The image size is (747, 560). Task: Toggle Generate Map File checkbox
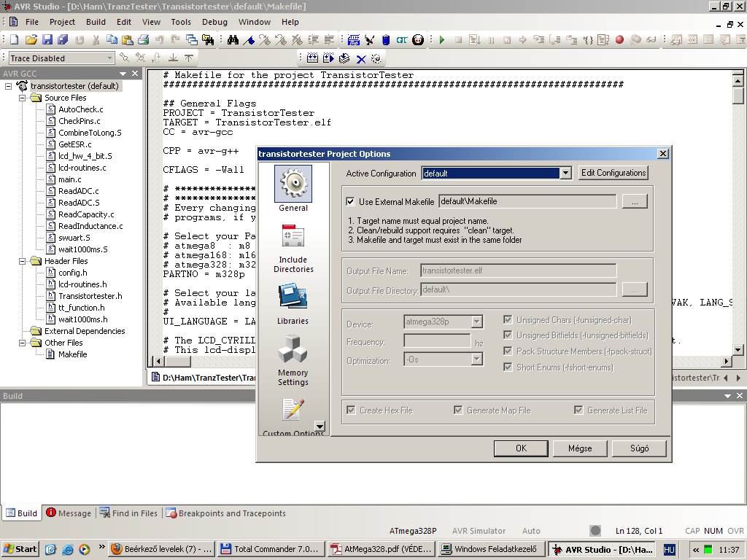[x=458, y=410]
